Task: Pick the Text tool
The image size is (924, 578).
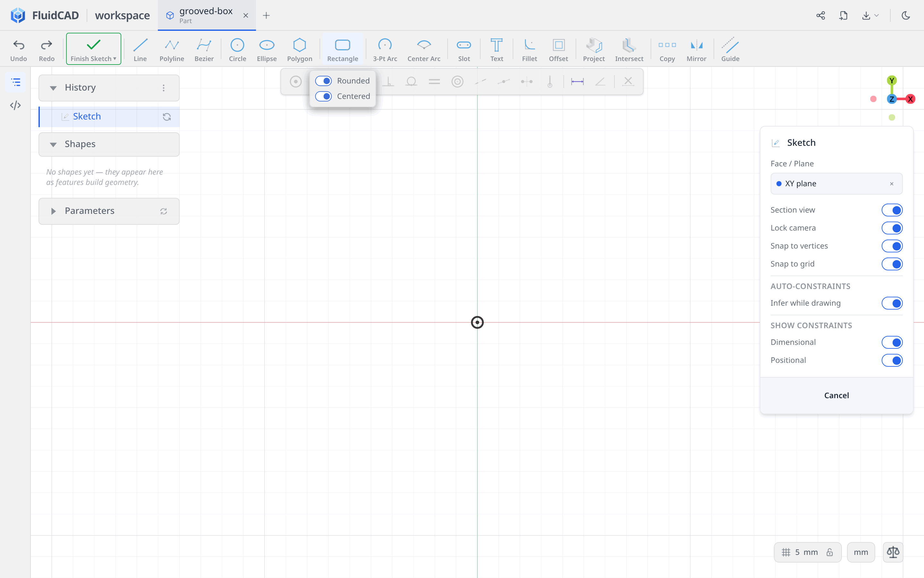Action: 496,49
